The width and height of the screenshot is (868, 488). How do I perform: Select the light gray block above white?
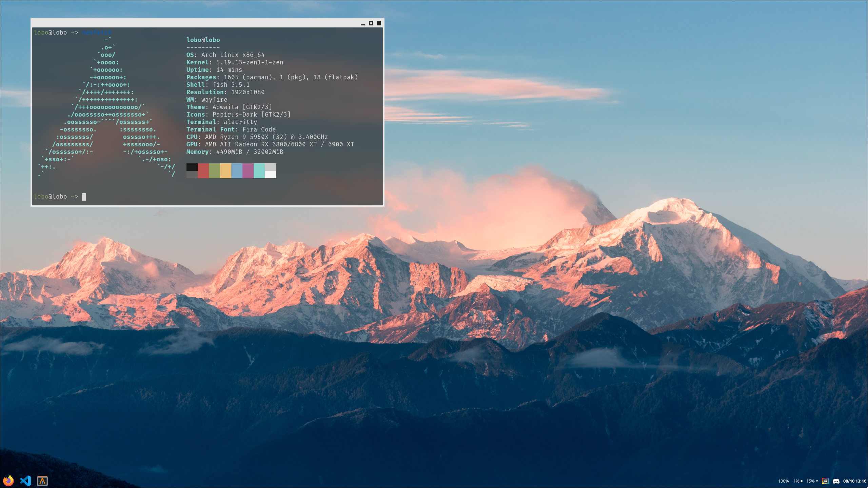click(x=270, y=167)
